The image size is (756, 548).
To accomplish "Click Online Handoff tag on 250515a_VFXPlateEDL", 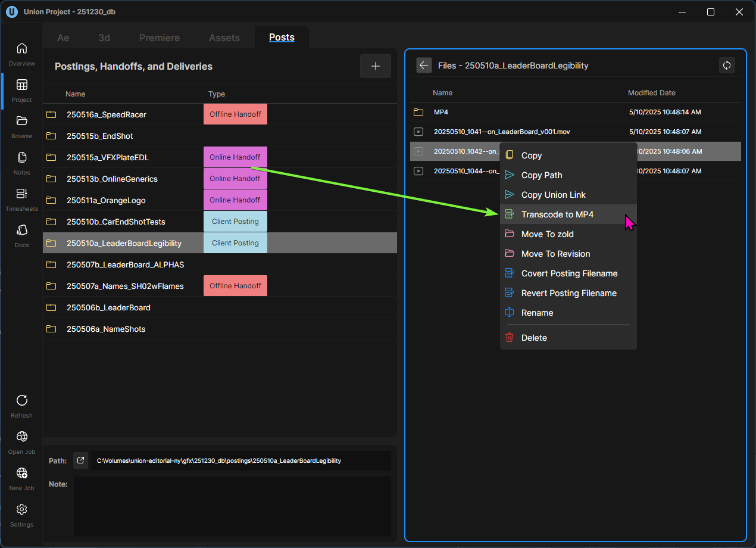I will click(x=235, y=157).
